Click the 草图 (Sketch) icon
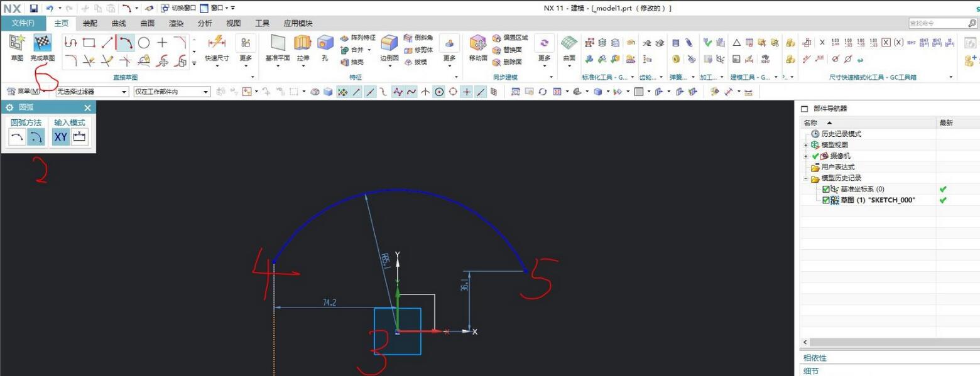The image size is (980, 376). point(17,43)
